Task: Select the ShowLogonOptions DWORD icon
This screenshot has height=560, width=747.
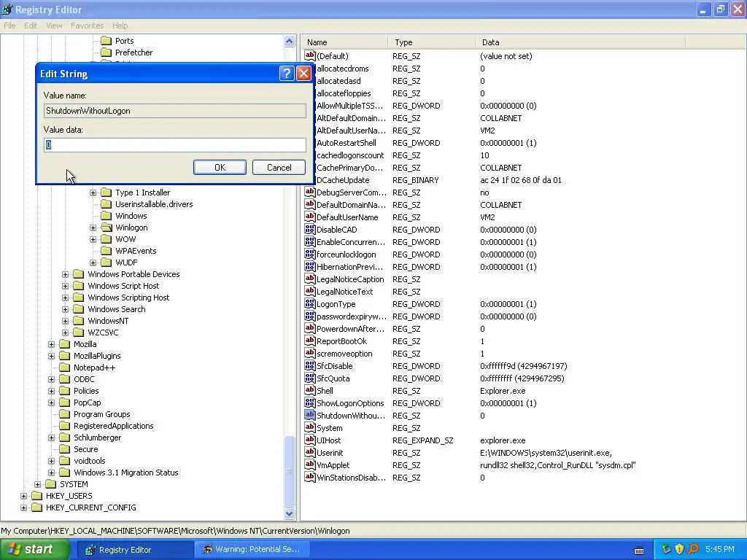Action: (309, 402)
